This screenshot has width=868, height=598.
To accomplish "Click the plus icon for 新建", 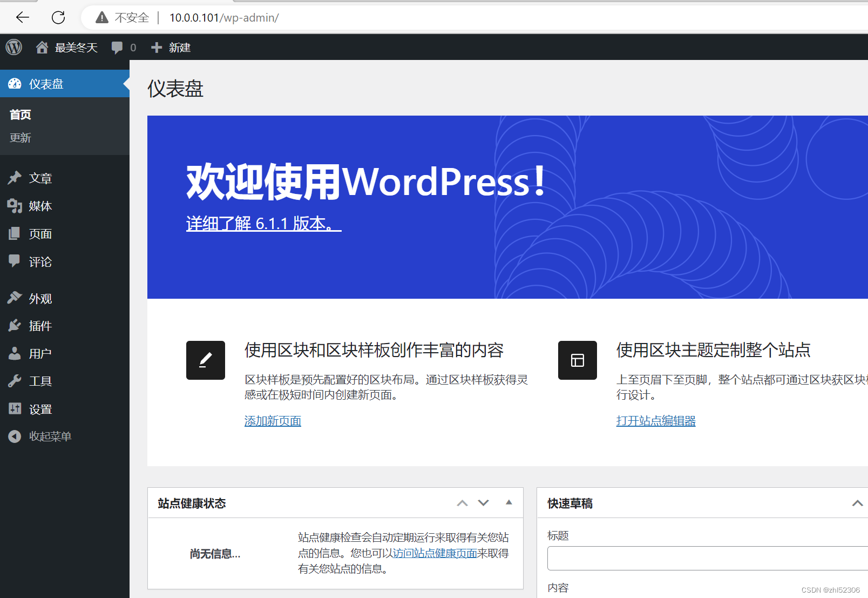I will coord(157,48).
